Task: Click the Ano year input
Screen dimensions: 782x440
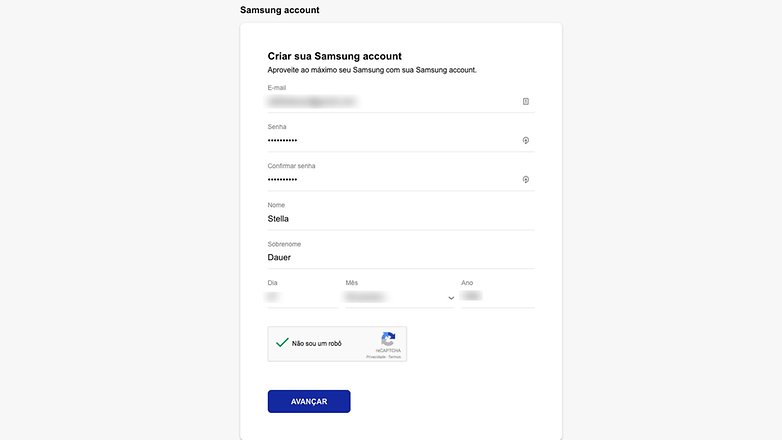Action: (x=498, y=297)
